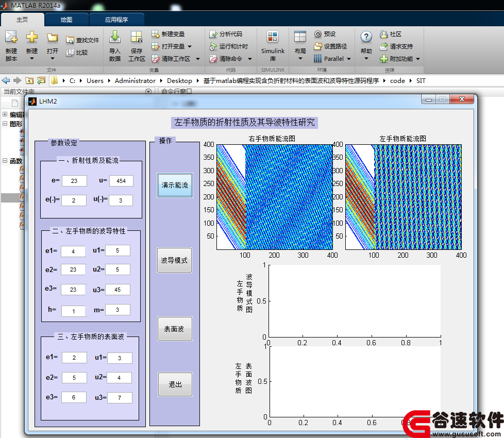Collapse the 函数 tree node
This screenshot has width=504, height=438.
[x=5, y=160]
